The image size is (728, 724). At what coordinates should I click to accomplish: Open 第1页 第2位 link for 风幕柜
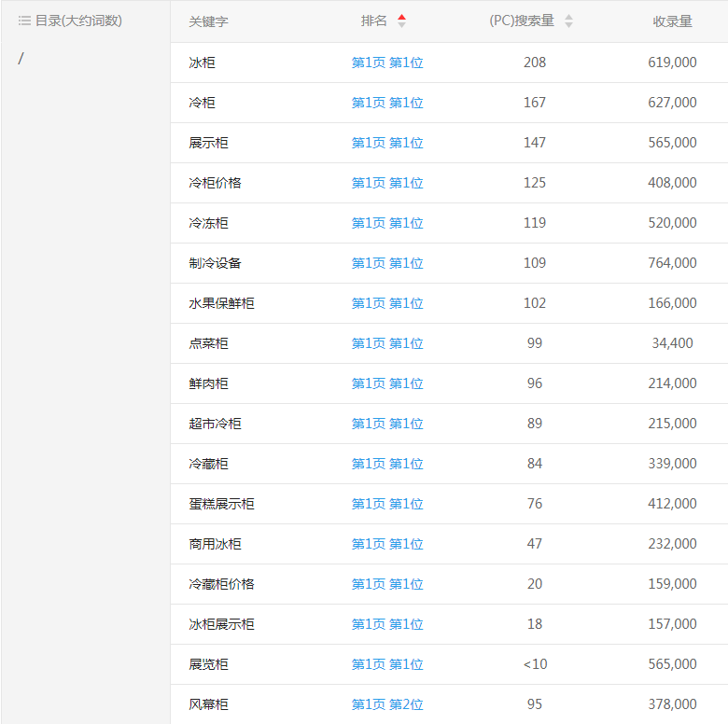pyautogui.click(x=387, y=704)
